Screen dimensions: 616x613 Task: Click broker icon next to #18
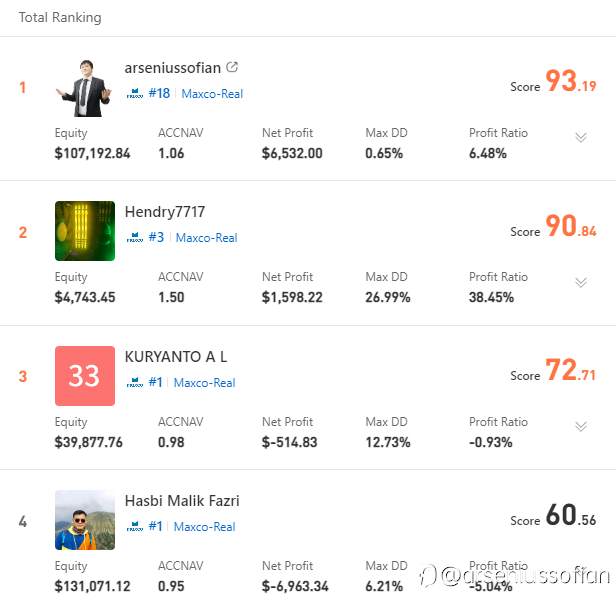click(x=135, y=94)
